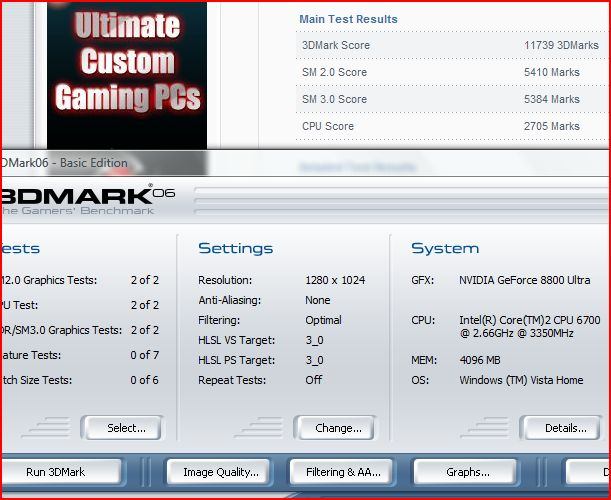Click the Gamers' Benchmark tagline
Viewport: 611px width, 500px height.
tap(78, 211)
